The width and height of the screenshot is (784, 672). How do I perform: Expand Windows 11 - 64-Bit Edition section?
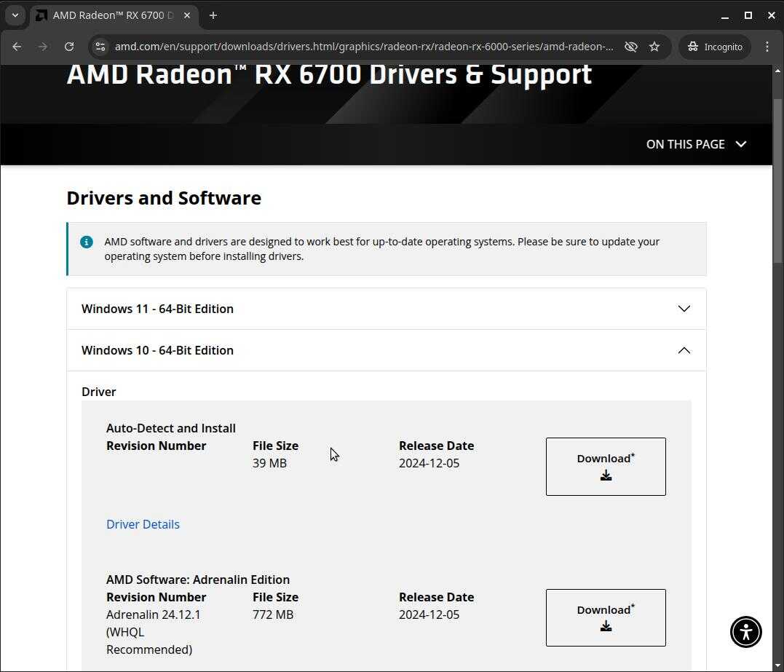coord(386,309)
